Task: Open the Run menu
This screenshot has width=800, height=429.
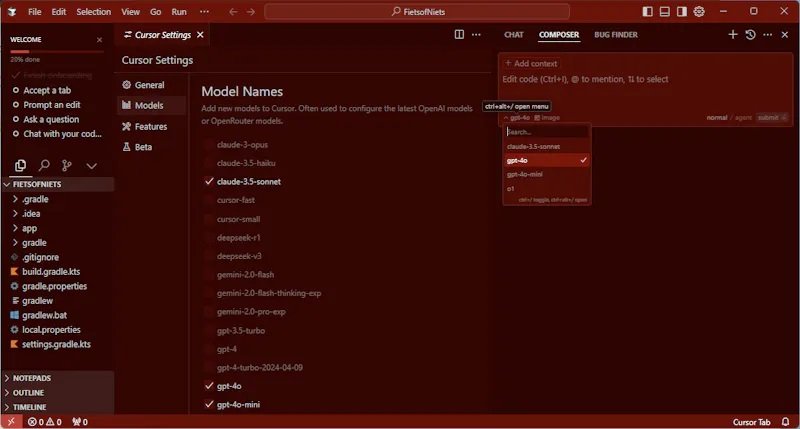Action: tap(179, 12)
